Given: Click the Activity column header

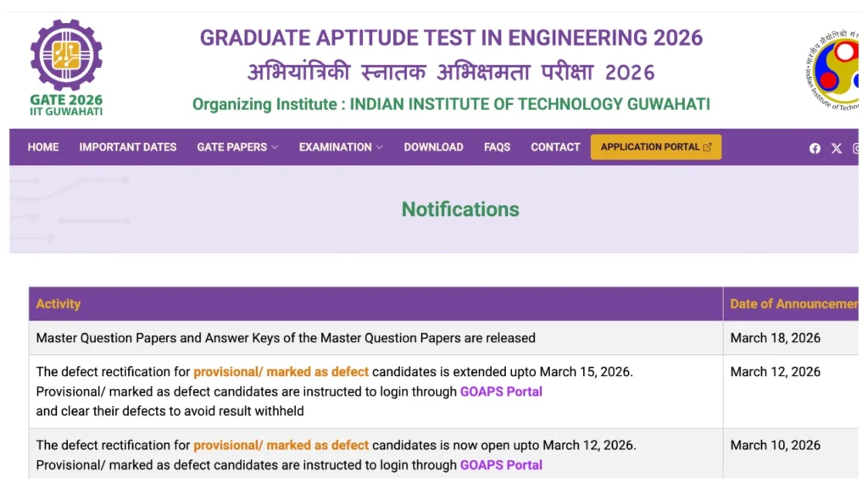Looking at the screenshot, I should pos(58,303).
